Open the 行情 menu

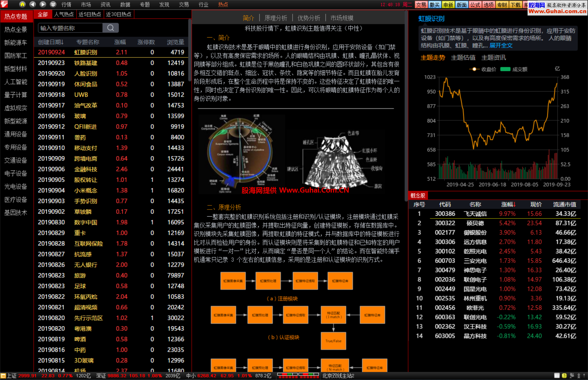[x=66, y=5]
